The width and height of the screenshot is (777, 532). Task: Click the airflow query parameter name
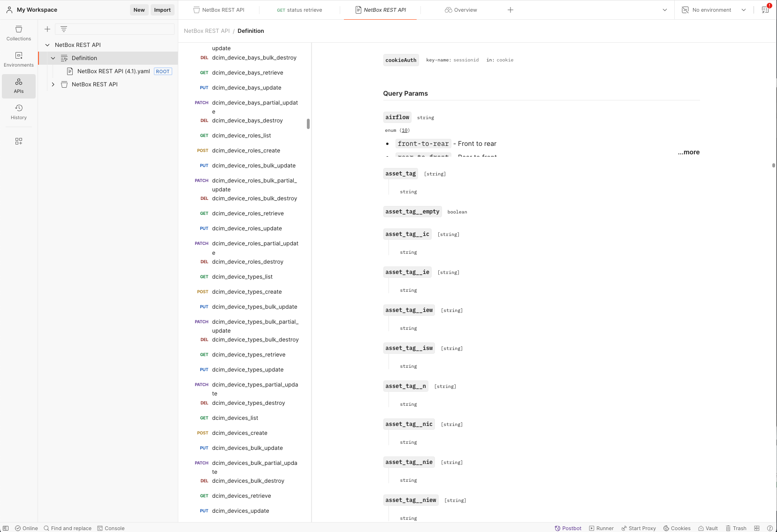[397, 117]
